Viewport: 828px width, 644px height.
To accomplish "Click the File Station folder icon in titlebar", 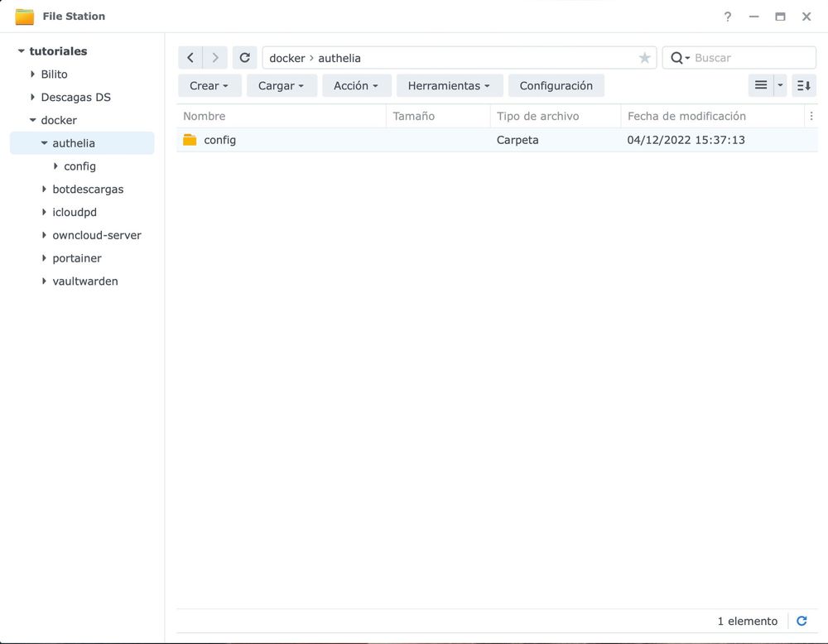I will (24, 15).
